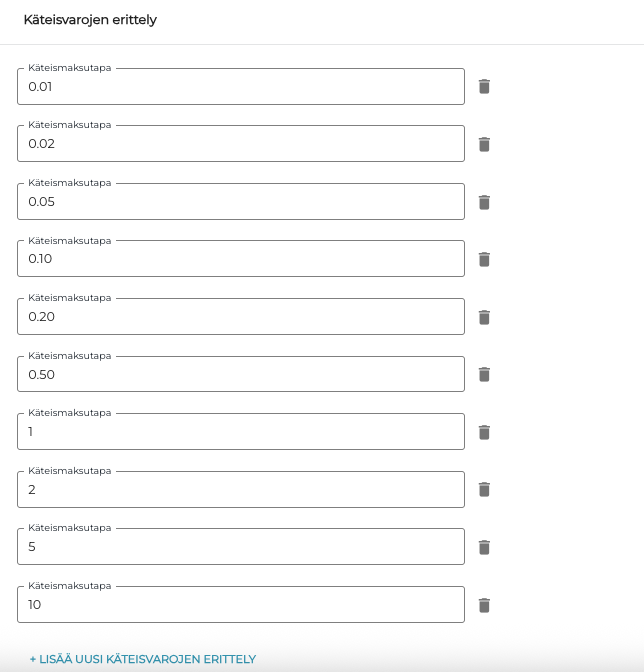Select the 0.05 Käteismaksutapa text box
This screenshot has width=644, height=672.
[x=240, y=202]
